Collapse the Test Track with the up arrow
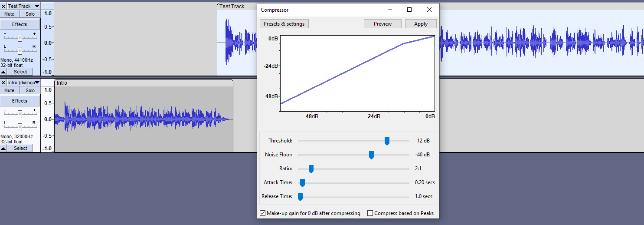Screen dimensions: 644x225 3,72
